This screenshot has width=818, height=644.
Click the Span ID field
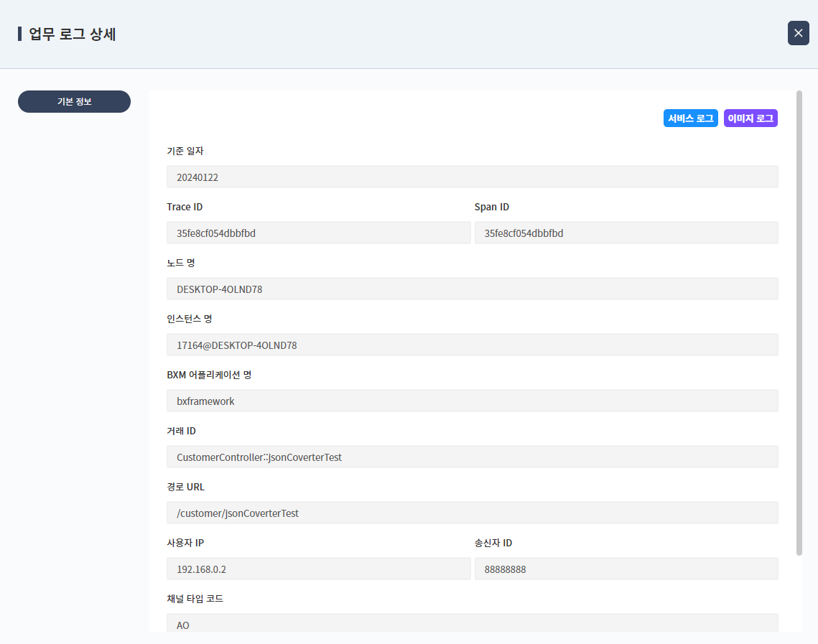[x=626, y=233]
